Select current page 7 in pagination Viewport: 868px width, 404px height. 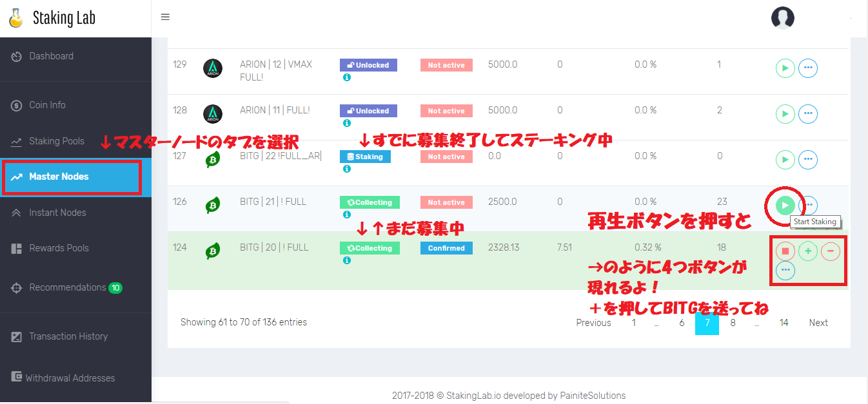pos(707,323)
